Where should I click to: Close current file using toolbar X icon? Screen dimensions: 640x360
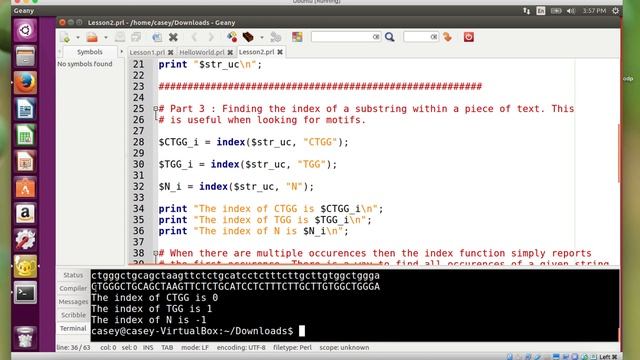pyautogui.click(x=173, y=37)
